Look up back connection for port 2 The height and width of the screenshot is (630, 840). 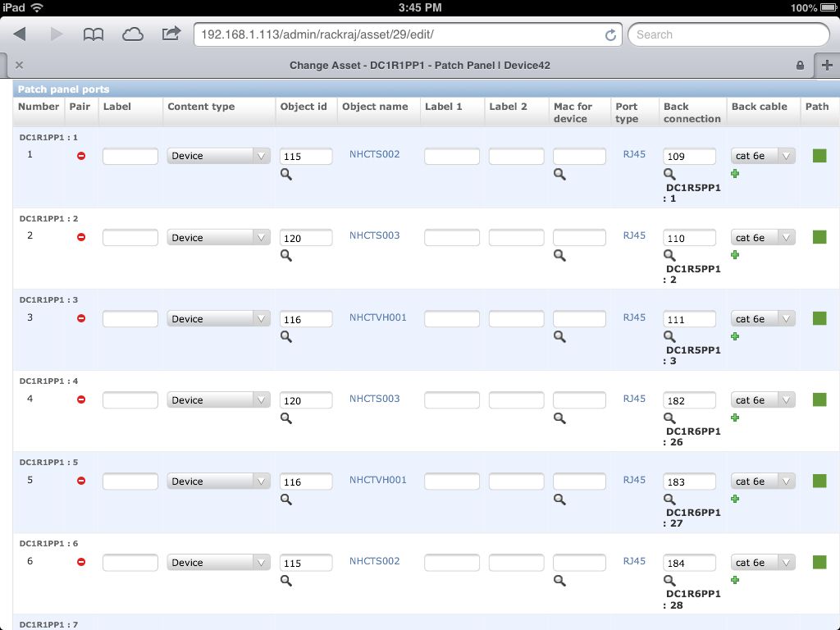[669, 256]
